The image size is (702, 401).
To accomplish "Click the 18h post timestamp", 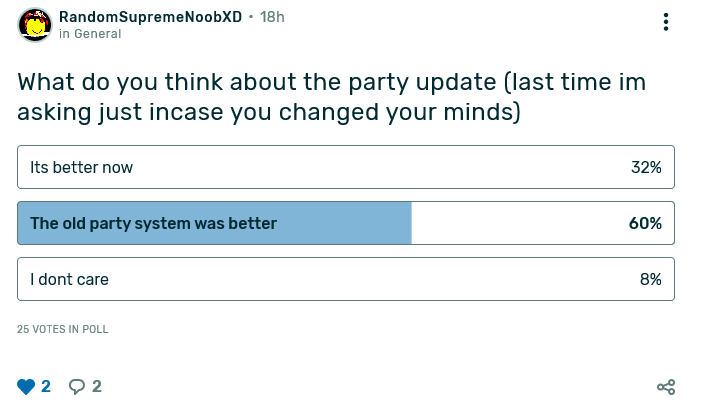I will 272,17.
